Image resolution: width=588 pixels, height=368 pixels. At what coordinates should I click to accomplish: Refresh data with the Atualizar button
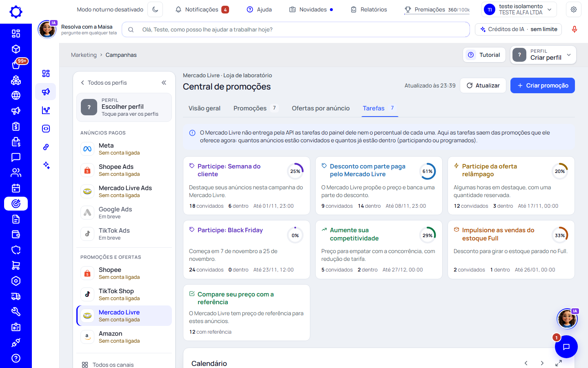pyautogui.click(x=483, y=85)
